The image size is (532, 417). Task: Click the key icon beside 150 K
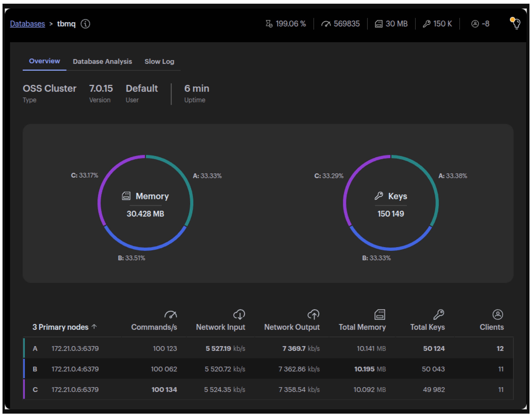(x=427, y=24)
